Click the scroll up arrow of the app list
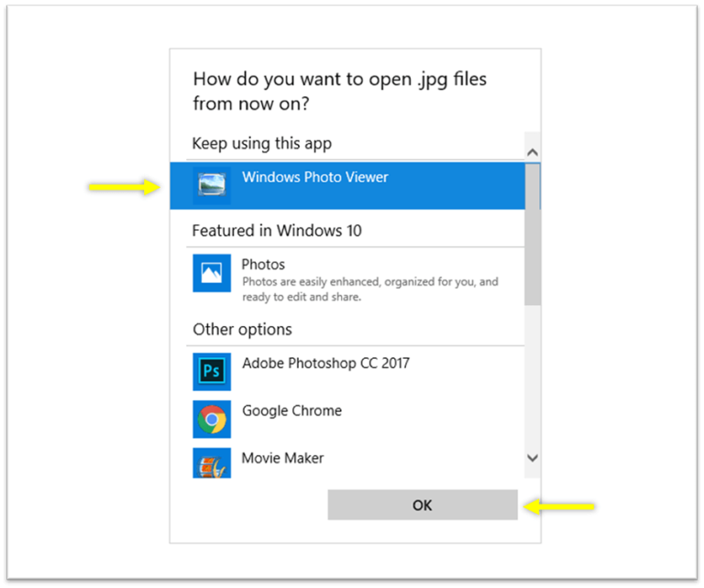704x588 pixels. click(x=533, y=152)
